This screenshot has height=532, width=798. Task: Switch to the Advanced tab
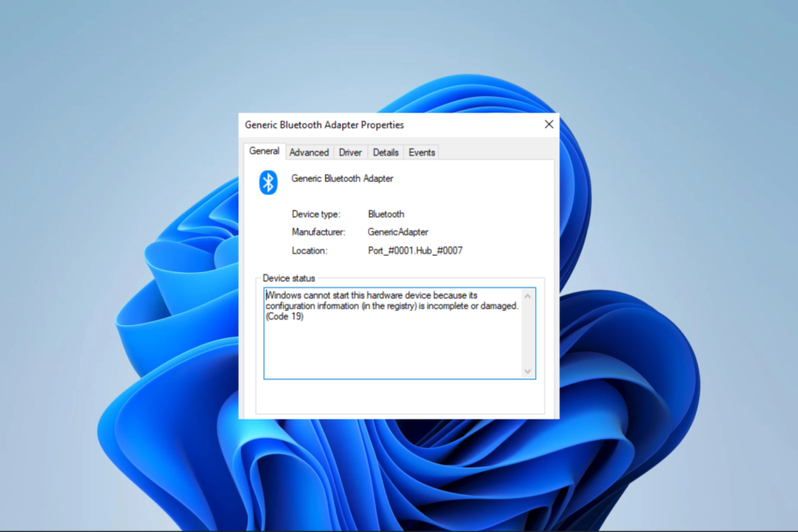click(x=309, y=152)
